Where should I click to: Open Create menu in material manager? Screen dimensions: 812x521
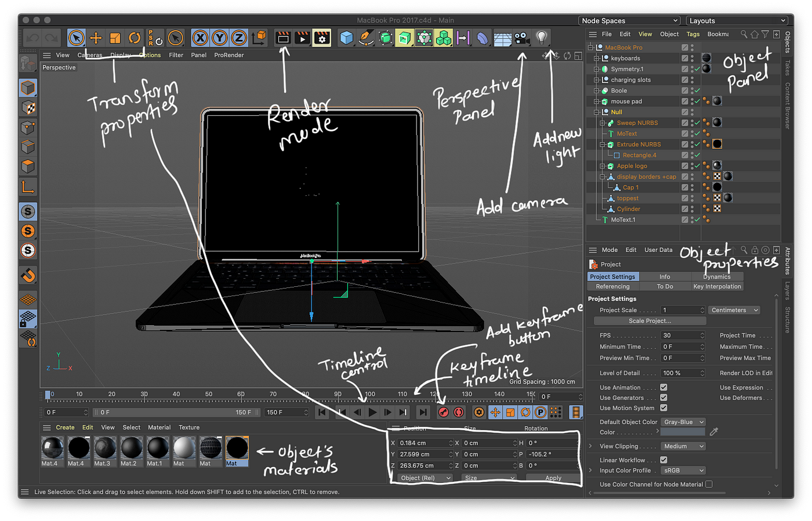coord(65,427)
